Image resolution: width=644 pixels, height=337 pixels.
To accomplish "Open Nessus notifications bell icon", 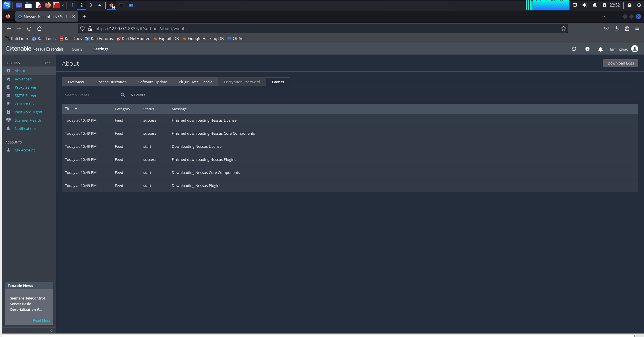I will tap(600, 49).
